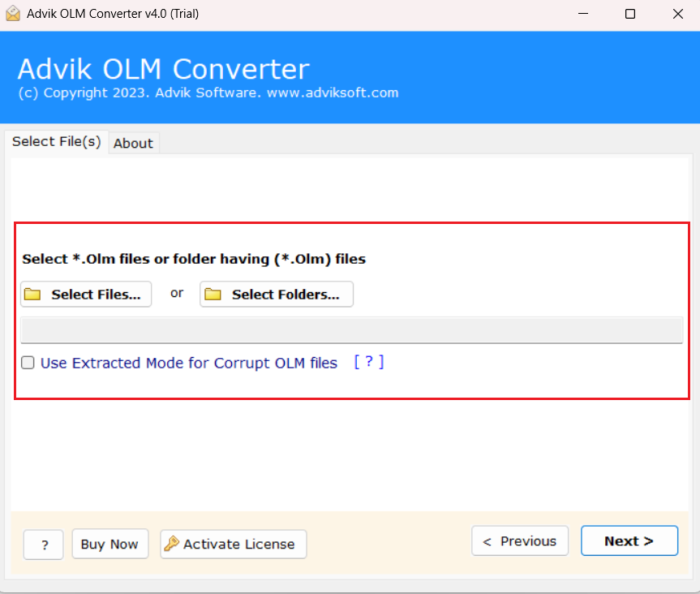
Task: Click the 'Use Extracted Mode for Corrupt OLM files' label
Action: (188, 364)
